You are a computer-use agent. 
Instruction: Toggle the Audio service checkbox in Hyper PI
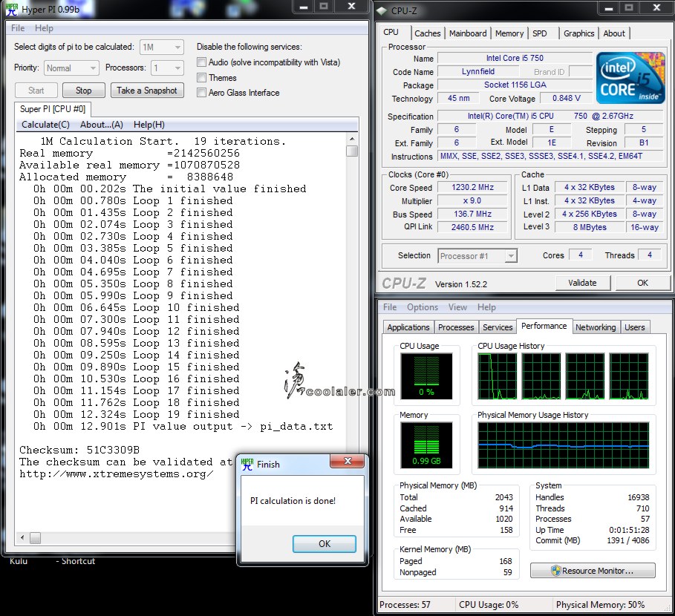click(x=201, y=62)
